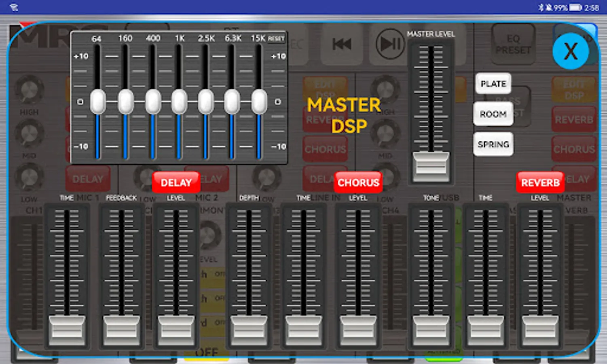607x364 pixels.
Task: Select the PLATE reverb type
Action: click(493, 84)
